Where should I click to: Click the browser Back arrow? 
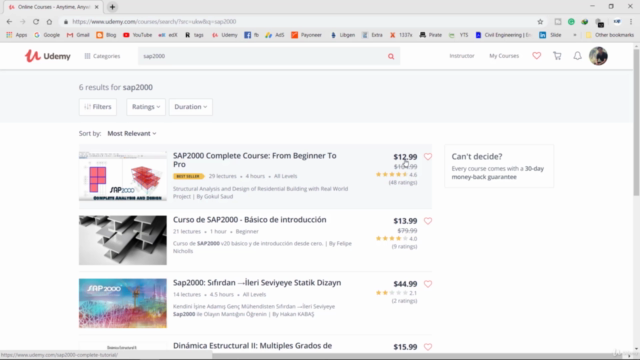[x=9, y=22]
